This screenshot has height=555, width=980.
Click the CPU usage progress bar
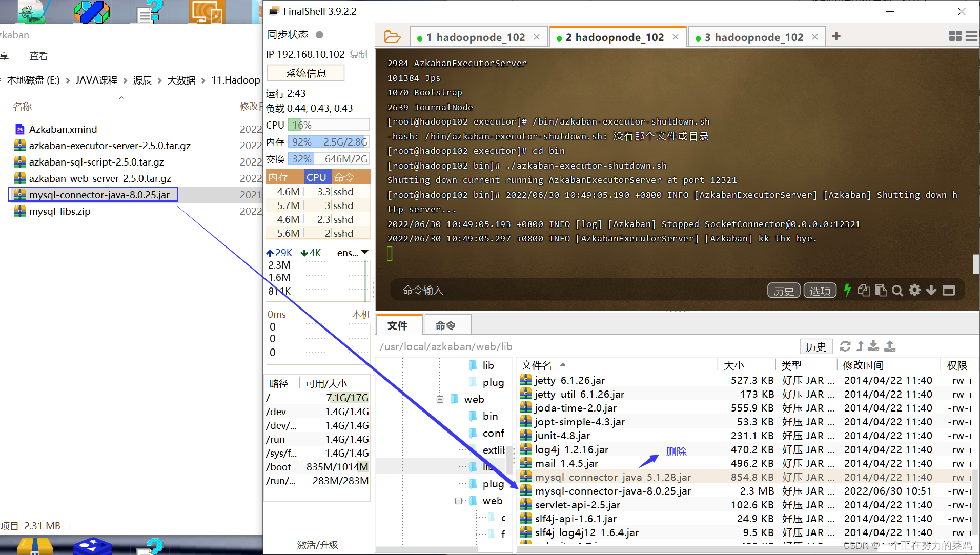pyautogui.click(x=328, y=125)
